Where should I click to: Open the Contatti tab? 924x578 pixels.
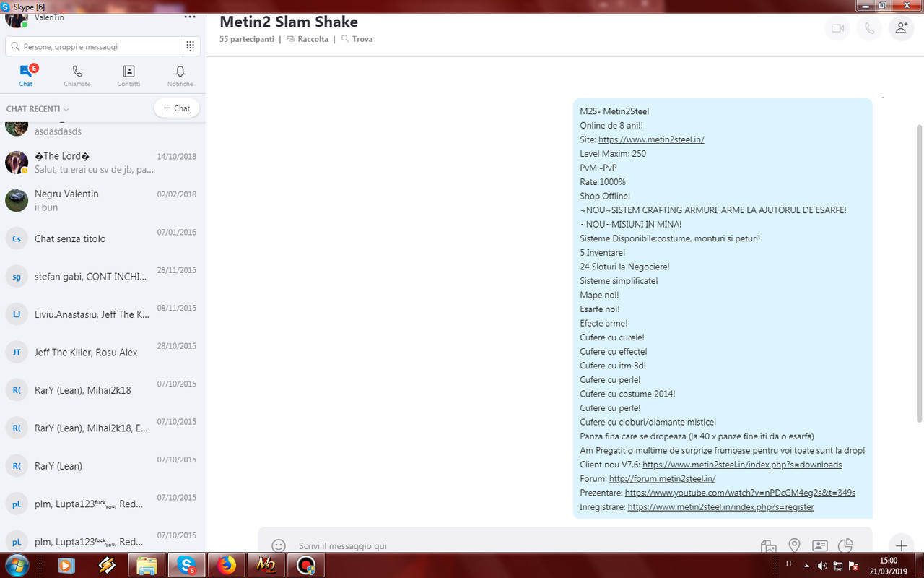pyautogui.click(x=128, y=76)
